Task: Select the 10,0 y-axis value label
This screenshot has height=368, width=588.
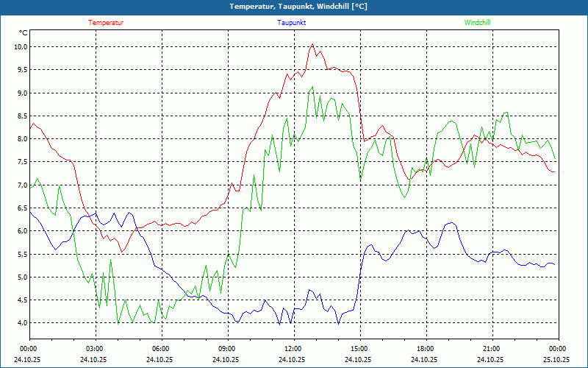Action: click(x=21, y=47)
